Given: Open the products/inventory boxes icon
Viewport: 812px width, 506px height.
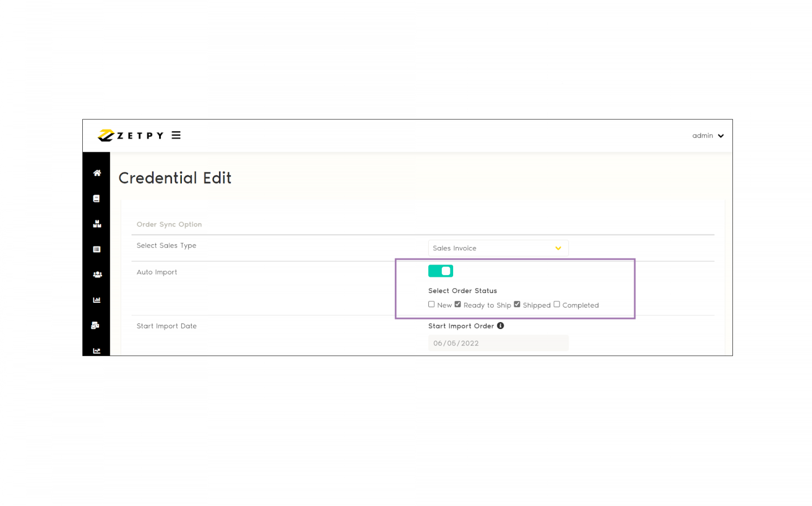Looking at the screenshot, I should [96, 223].
